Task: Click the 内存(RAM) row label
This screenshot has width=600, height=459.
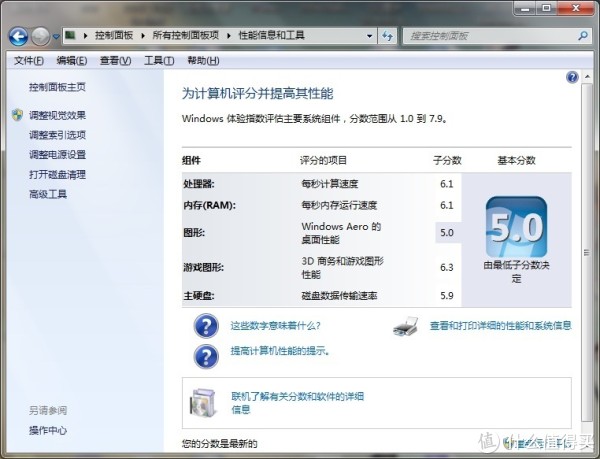Action: 209,205
